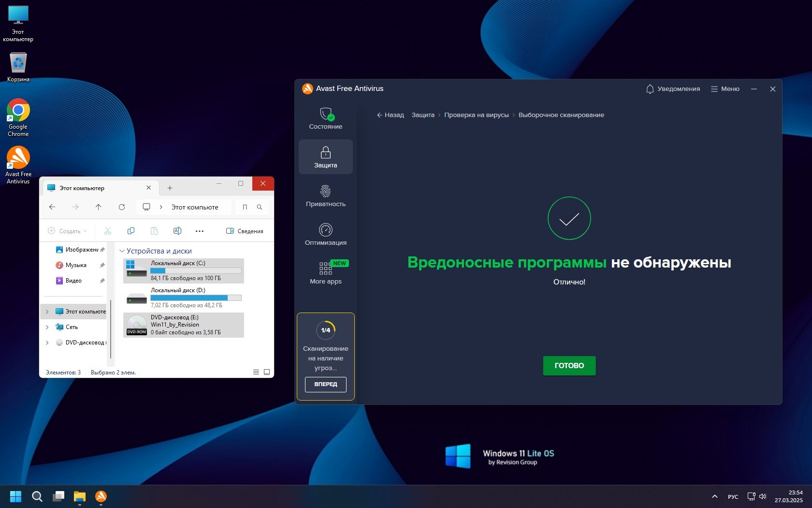Select DVD-дисковод in the navigation pane
Screen dimensions: 812x508
coord(80,343)
